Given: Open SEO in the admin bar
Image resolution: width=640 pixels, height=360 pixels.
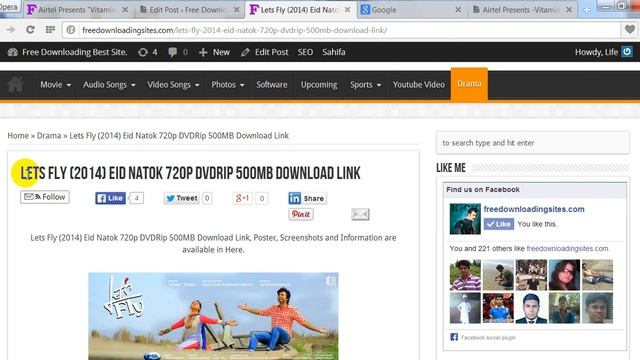Looking at the screenshot, I should [x=305, y=52].
